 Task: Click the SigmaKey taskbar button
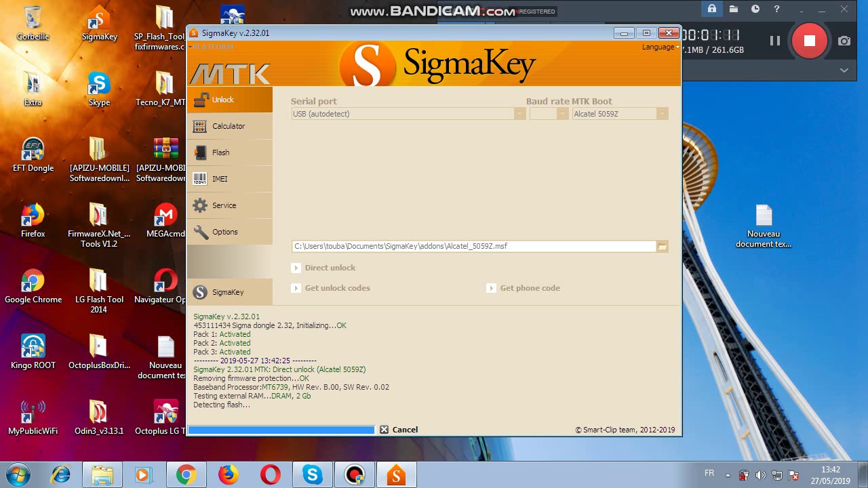[397, 475]
